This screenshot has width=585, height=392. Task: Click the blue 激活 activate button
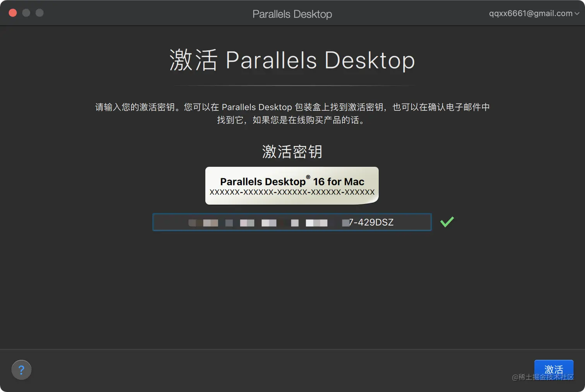coord(554,370)
